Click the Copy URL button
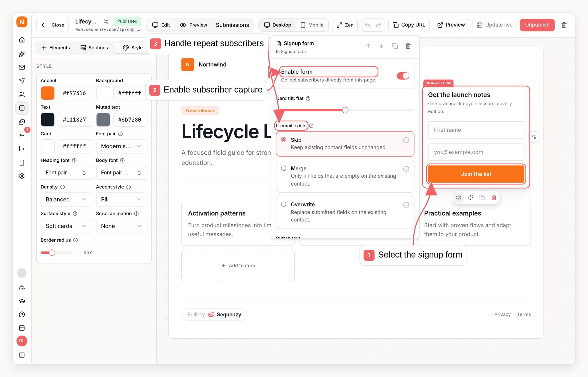Viewport: 588px width, 377px height. (x=409, y=25)
